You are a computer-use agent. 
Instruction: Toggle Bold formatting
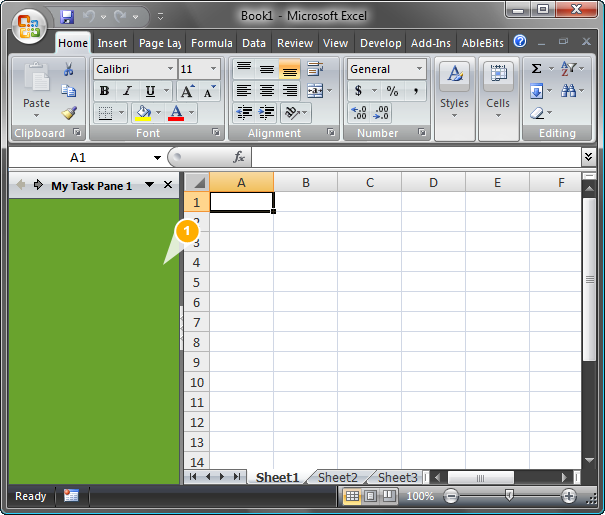(x=104, y=91)
